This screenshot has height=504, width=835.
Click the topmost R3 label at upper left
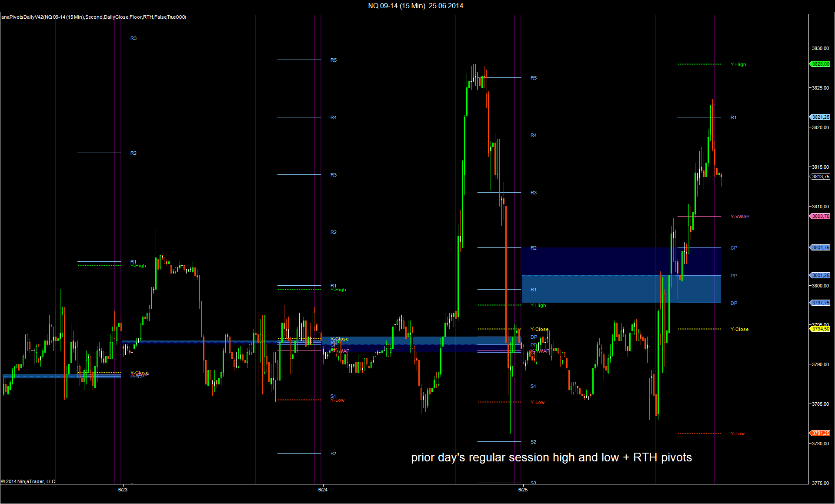point(134,38)
